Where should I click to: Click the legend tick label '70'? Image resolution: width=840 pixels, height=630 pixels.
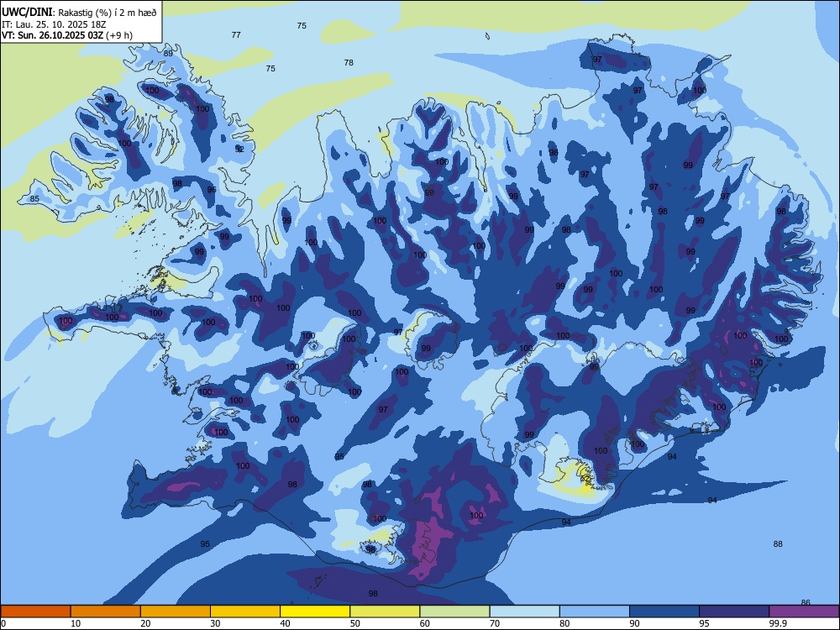495,623
